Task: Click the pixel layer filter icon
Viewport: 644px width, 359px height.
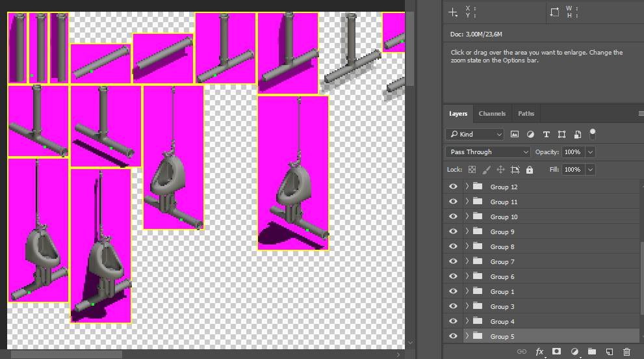Action: point(515,135)
